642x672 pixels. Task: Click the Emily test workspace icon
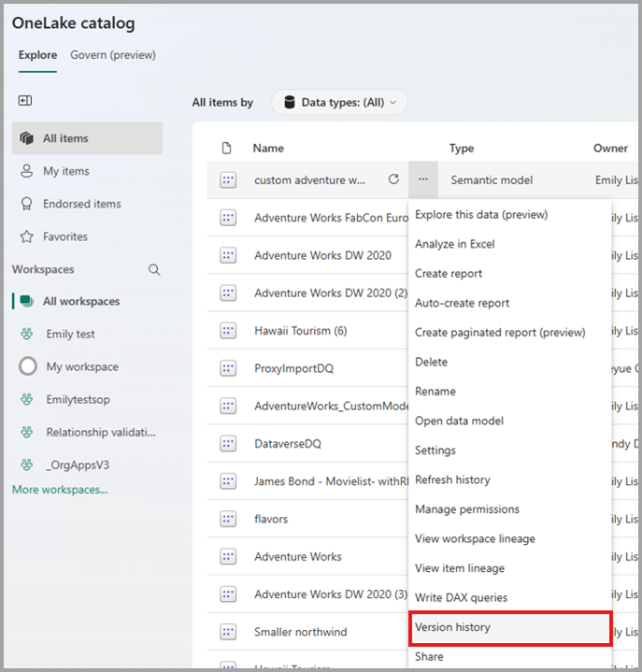tap(27, 334)
